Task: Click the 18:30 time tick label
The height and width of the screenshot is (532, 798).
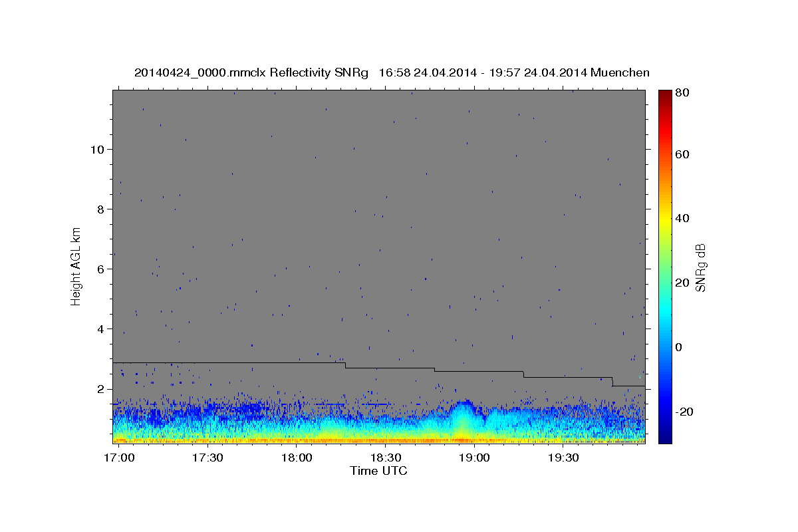Action: pyautogui.click(x=385, y=458)
